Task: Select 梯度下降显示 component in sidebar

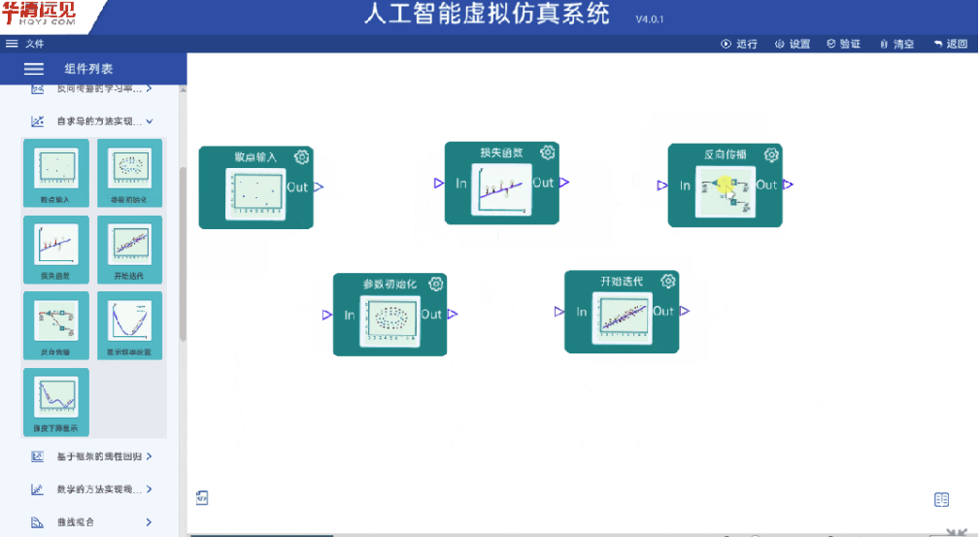Action: coord(56,401)
